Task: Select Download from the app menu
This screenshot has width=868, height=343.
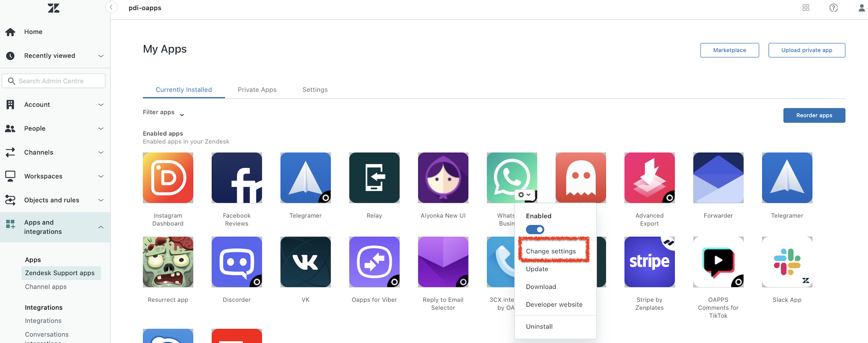Action: point(541,287)
